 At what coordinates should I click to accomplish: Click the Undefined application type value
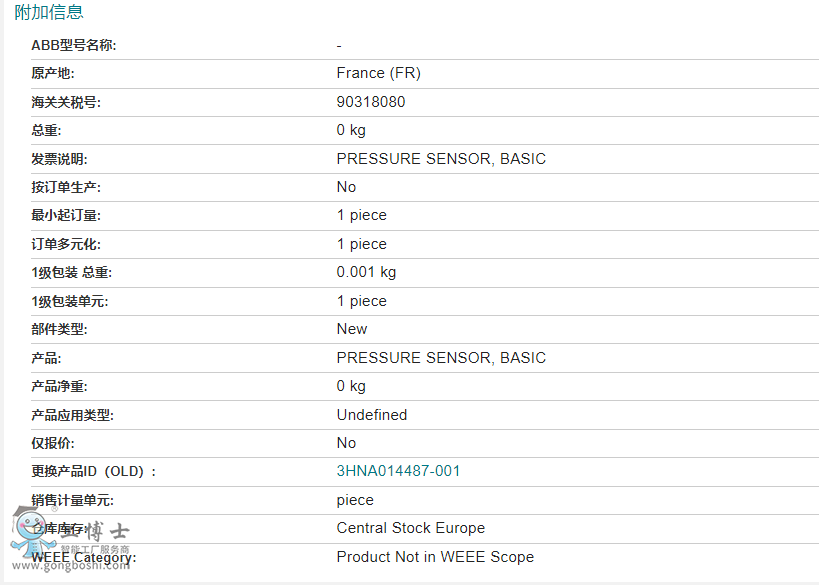(x=372, y=415)
